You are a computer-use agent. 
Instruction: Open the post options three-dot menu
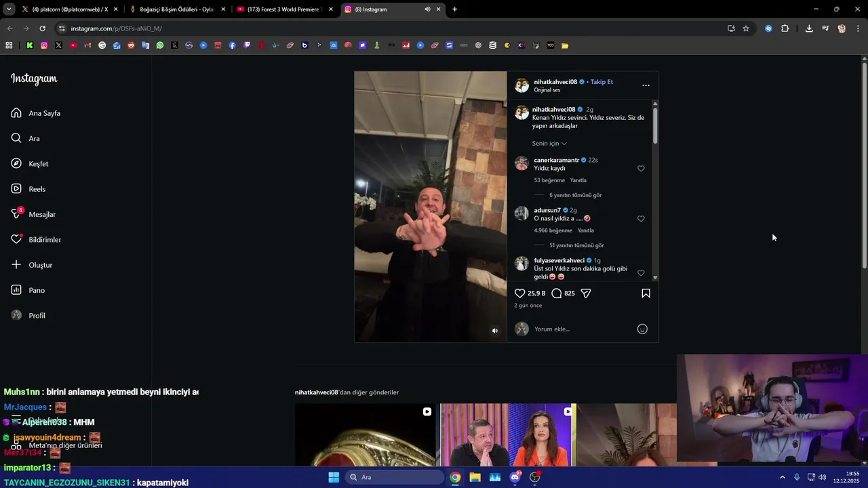click(646, 85)
